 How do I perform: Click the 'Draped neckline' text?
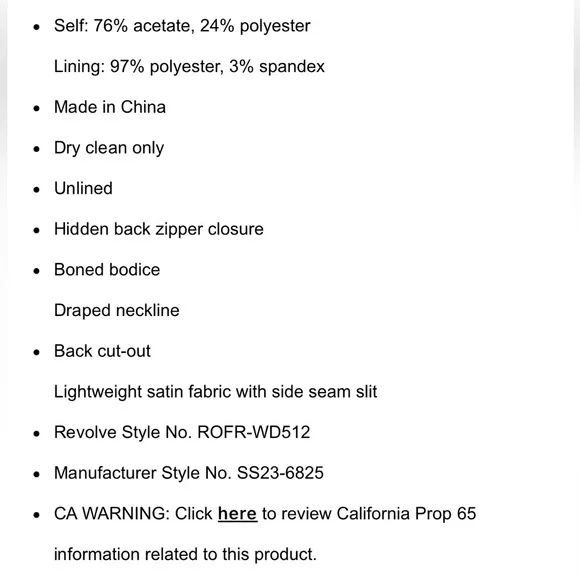(117, 310)
